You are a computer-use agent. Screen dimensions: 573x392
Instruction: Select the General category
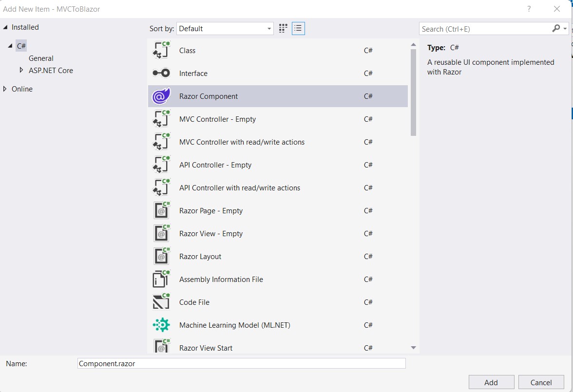pos(41,58)
